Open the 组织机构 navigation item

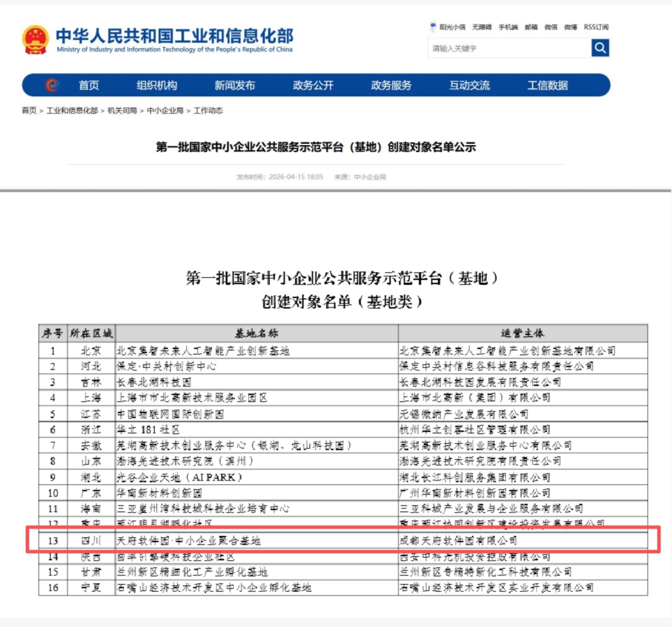tap(157, 85)
